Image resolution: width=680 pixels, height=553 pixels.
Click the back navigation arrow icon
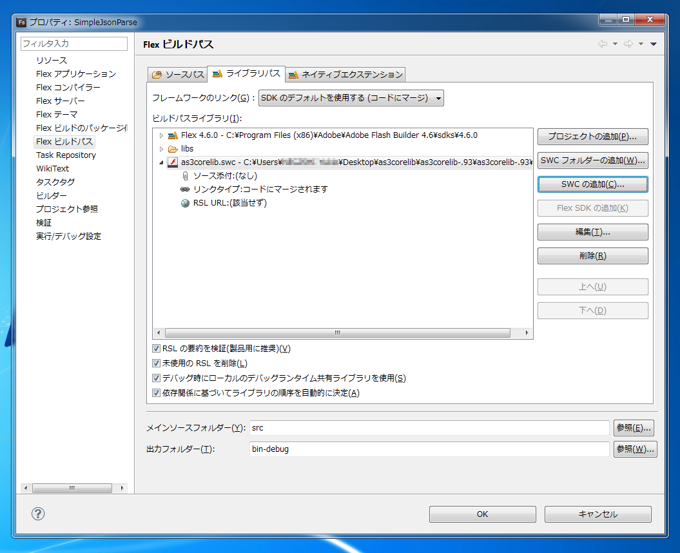[602, 44]
